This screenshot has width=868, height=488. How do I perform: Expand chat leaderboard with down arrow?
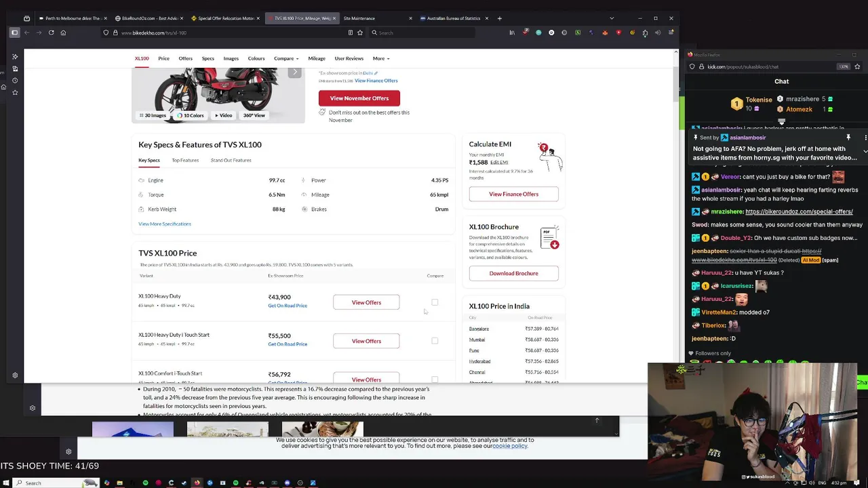pyautogui.click(x=781, y=121)
